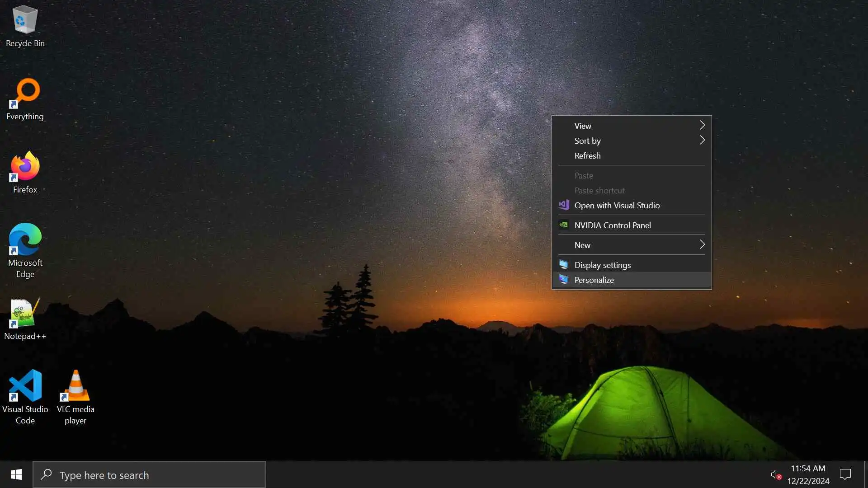Open the Windows Start menu
This screenshot has height=488, width=868.
tap(16, 474)
